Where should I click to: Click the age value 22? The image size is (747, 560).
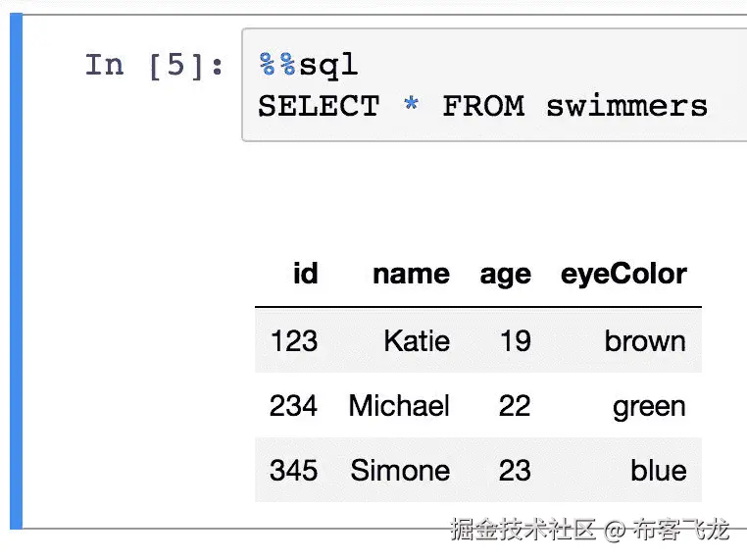tap(514, 405)
